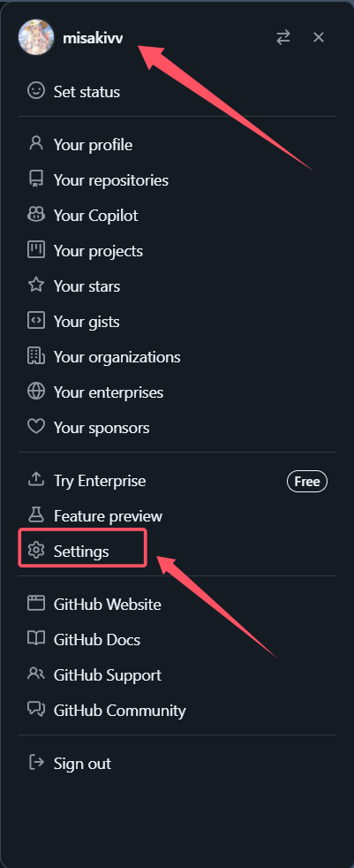354x868 pixels.
Task: Open Your projects
Action: coord(177,251)
